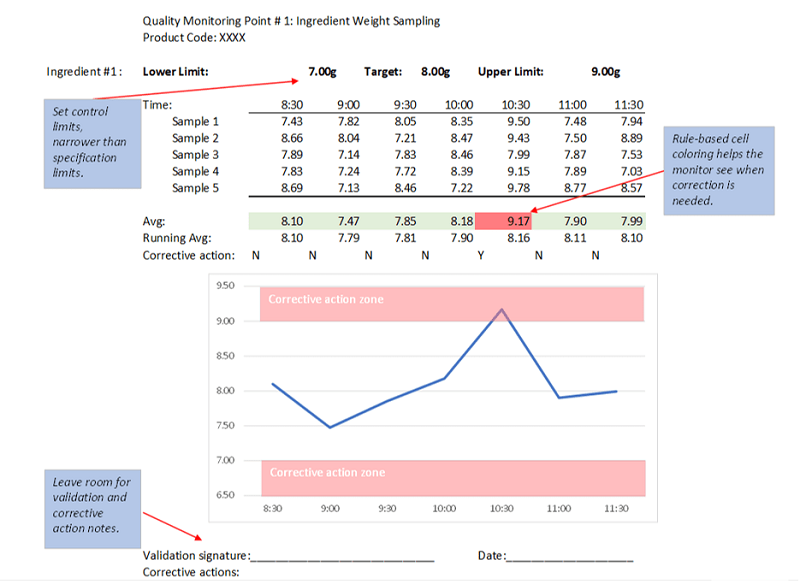This screenshot has height=584, width=800.
Task: Select the Lower Limit value 7.00g
Action: coord(322,71)
